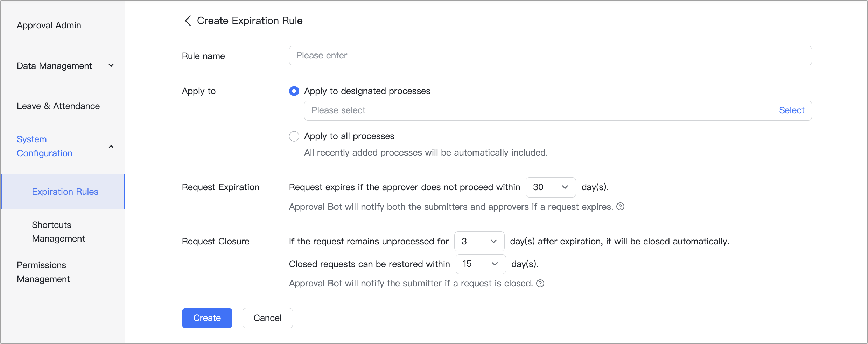Open the request expiration days dropdown showing 30
Viewport: 868px width, 344px height.
click(x=550, y=187)
